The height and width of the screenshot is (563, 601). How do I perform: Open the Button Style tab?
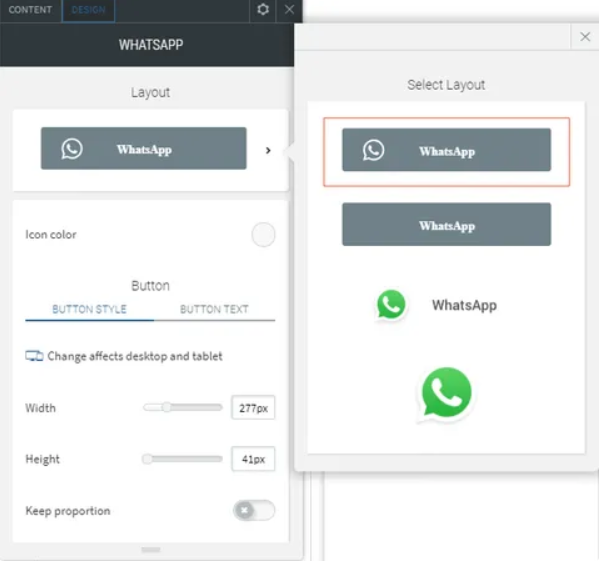point(89,310)
